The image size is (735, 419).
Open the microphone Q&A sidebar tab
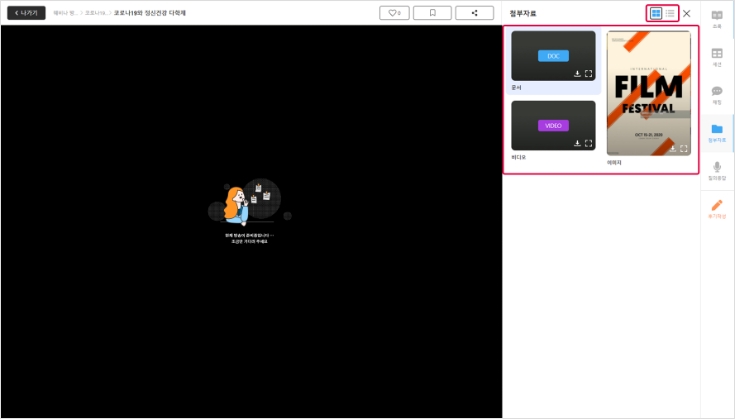click(x=717, y=170)
